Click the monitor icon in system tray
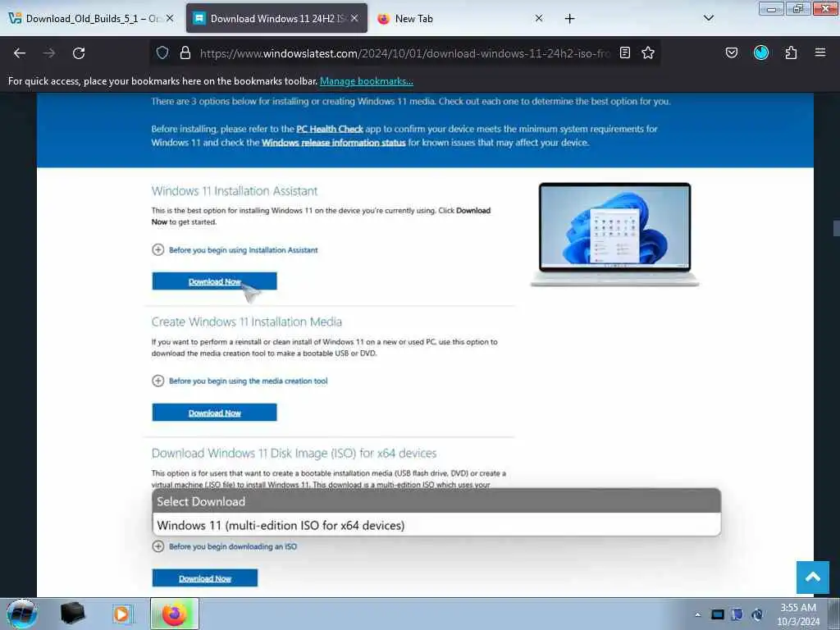 click(x=717, y=614)
